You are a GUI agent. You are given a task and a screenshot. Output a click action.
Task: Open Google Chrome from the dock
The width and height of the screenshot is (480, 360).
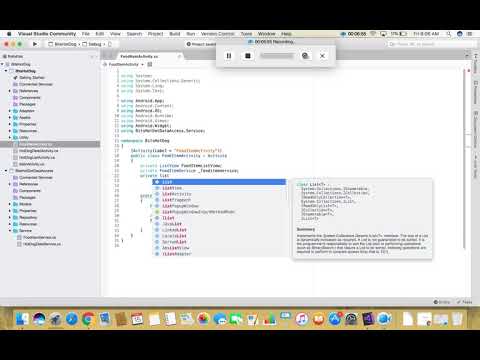tap(88, 319)
